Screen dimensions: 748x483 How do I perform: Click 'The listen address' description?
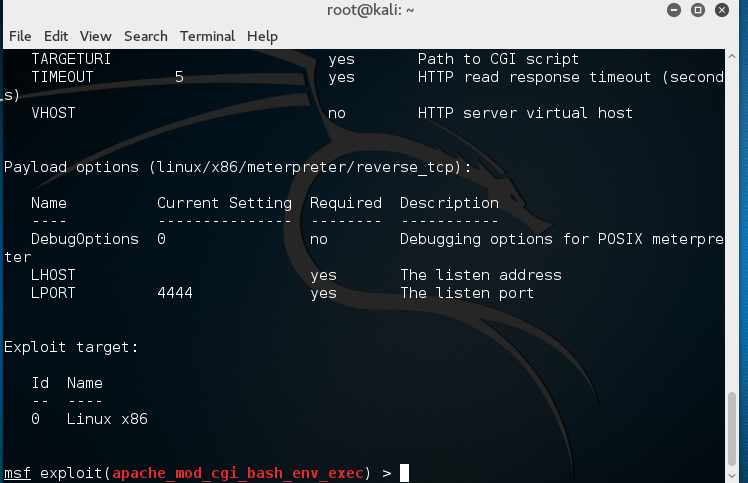coord(481,275)
